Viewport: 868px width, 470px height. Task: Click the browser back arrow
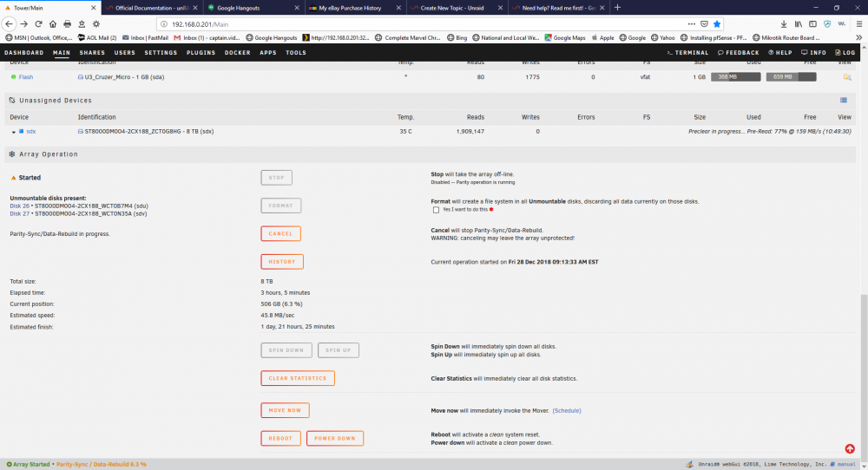click(9, 23)
